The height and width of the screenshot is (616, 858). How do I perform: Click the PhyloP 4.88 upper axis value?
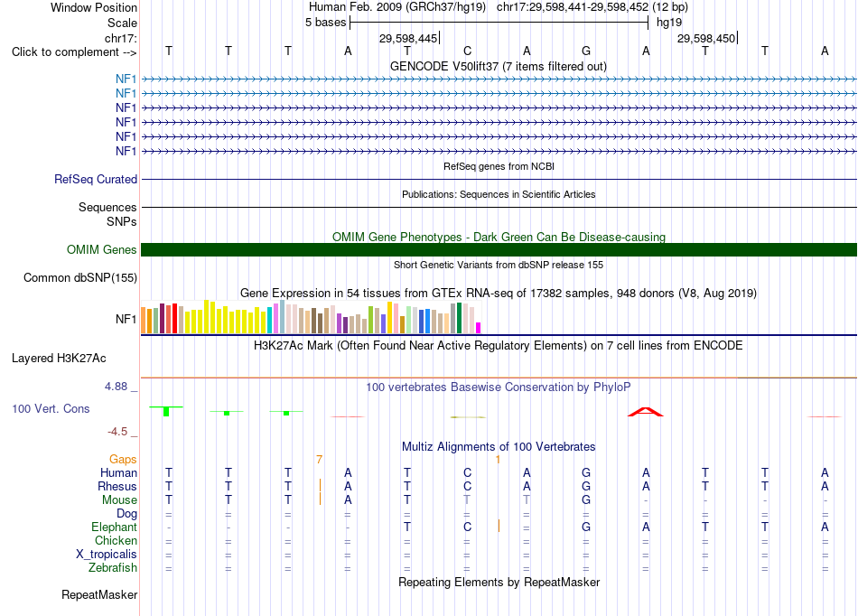click(116, 387)
